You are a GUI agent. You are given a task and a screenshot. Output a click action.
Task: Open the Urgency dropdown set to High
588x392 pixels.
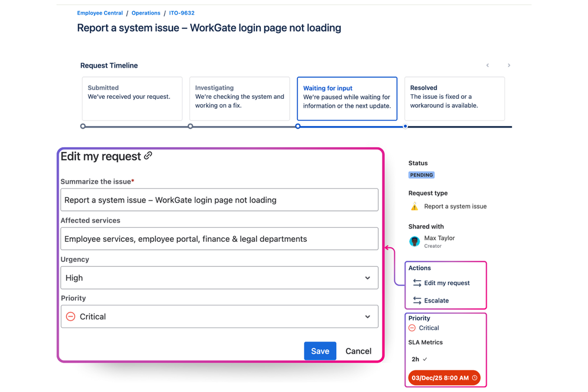(219, 277)
